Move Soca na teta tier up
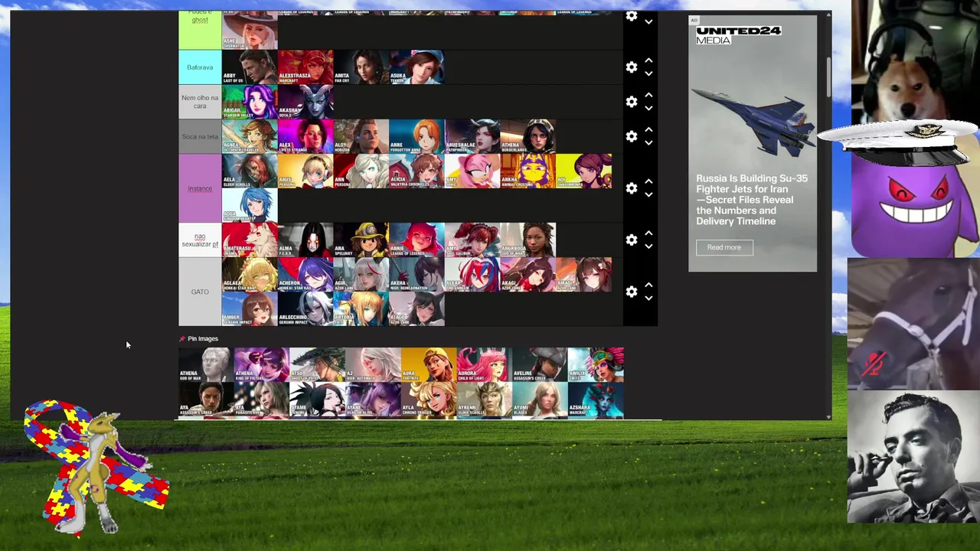 (x=648, y=129)
